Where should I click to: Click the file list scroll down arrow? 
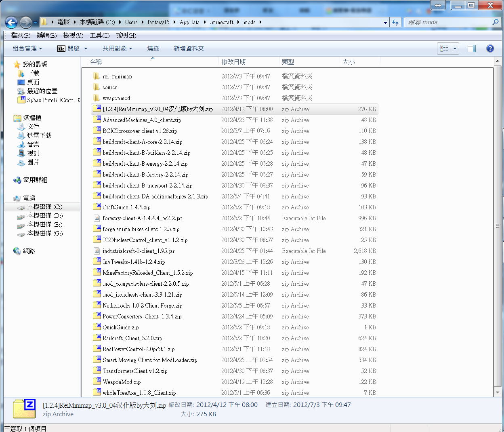498,392
